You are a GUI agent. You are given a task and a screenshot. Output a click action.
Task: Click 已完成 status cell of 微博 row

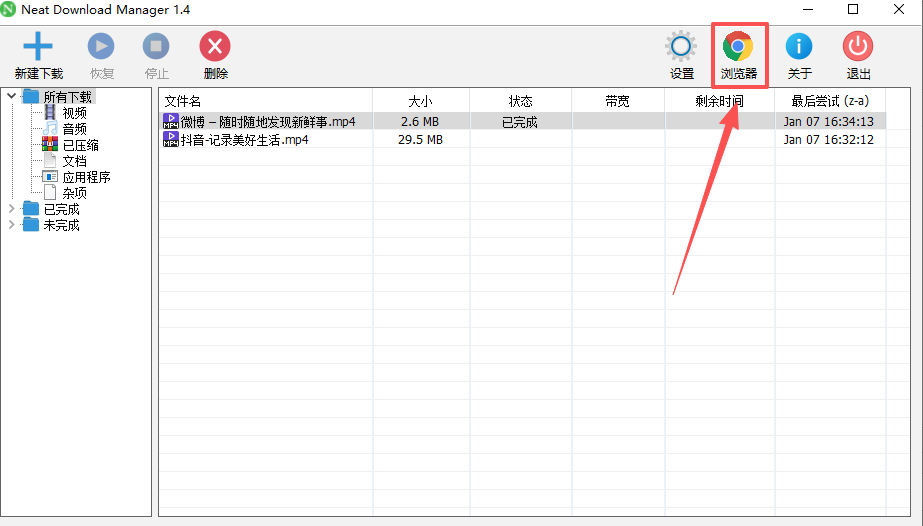[520, 122]
